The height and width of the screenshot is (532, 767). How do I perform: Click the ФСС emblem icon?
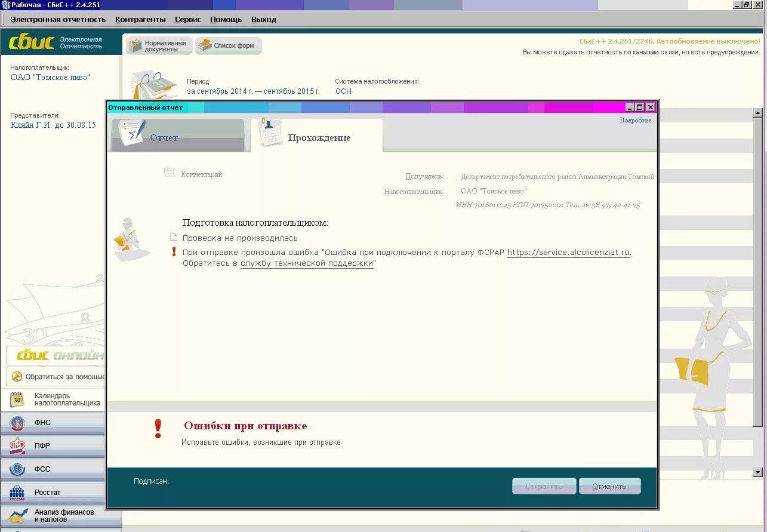tap(17, 469)
